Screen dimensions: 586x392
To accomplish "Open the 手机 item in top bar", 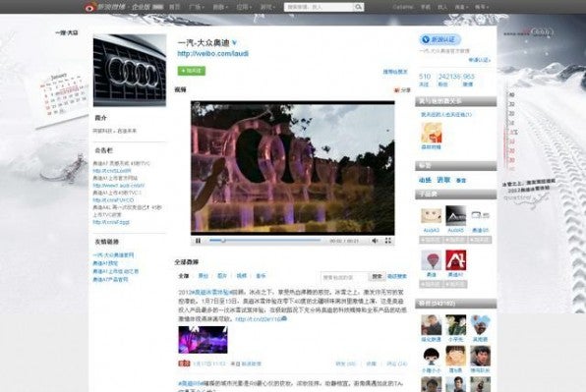I will [x=426, y=7].
